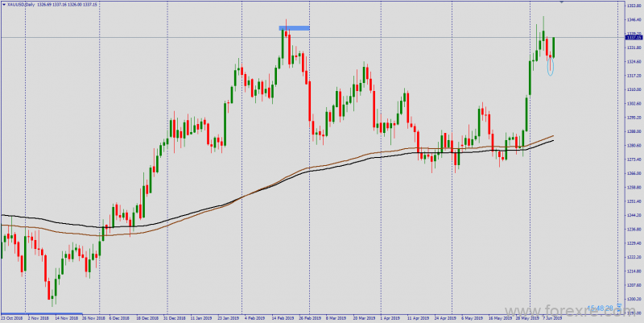
Task: Click the 1266.00 price scale label
Action: [x=634, y=173]
